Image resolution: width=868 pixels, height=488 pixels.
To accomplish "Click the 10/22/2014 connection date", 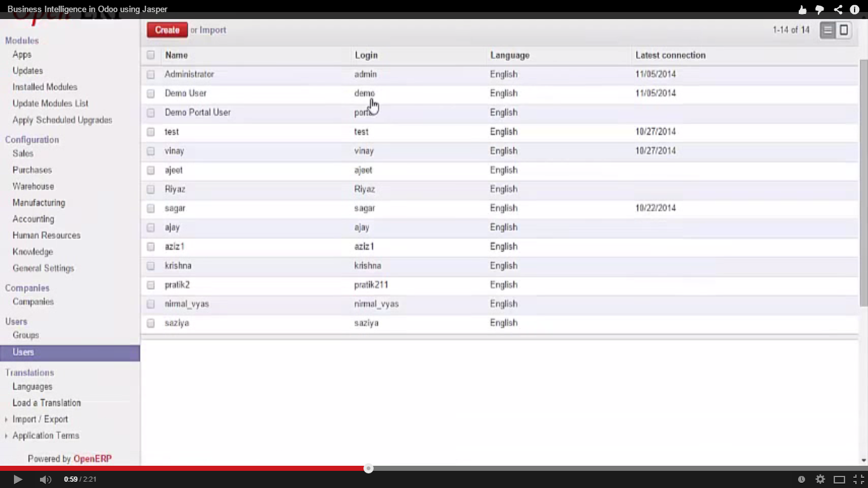I will 656,208.
